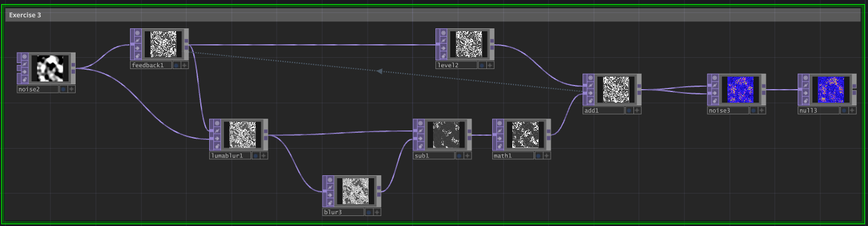This screenshot has width=868, height=226.
Task: Click the null13 name label
Action: click(x=819, y=110)
